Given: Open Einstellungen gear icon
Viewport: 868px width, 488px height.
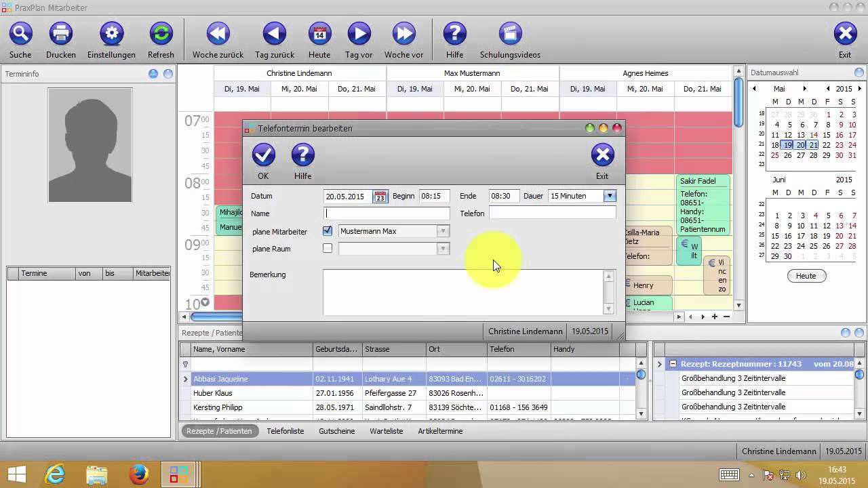Looking at the screenshot, I should click(x=111, y=33).
